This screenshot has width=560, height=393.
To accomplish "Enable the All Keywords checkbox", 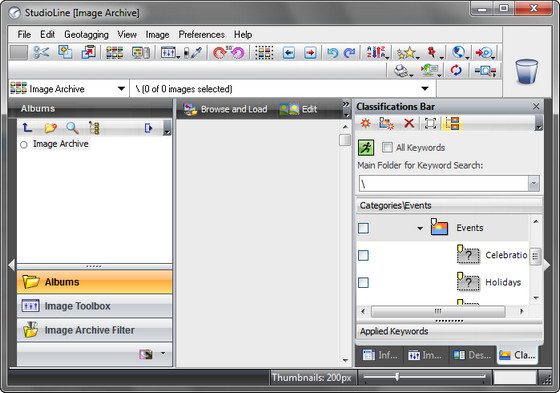I will (387, 148).
